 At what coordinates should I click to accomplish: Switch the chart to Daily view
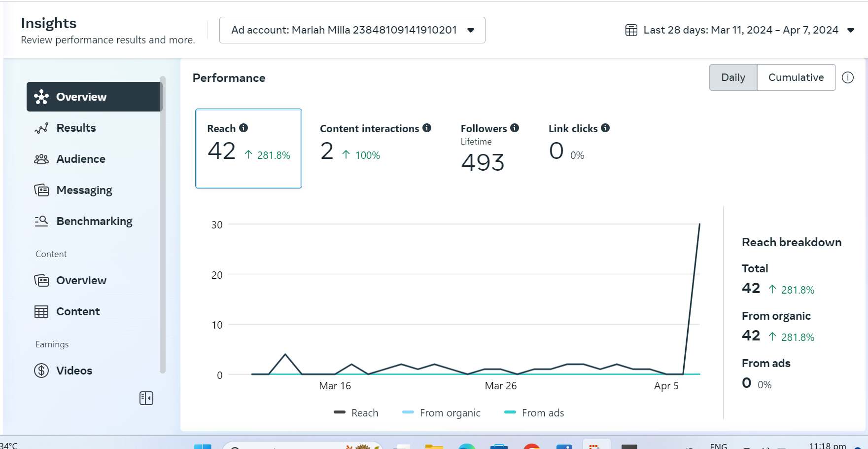(x=733, y=77)
